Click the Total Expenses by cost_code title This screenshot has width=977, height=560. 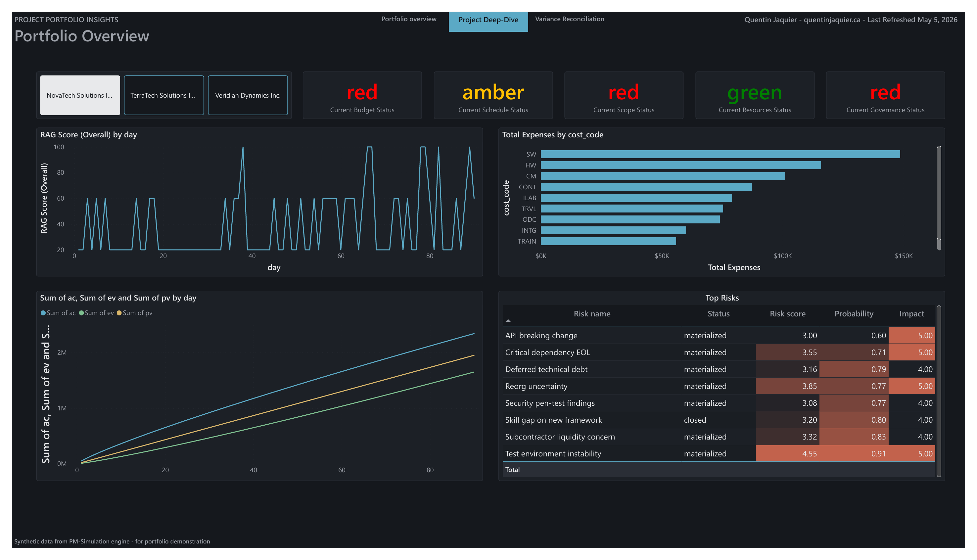(552, 135)
